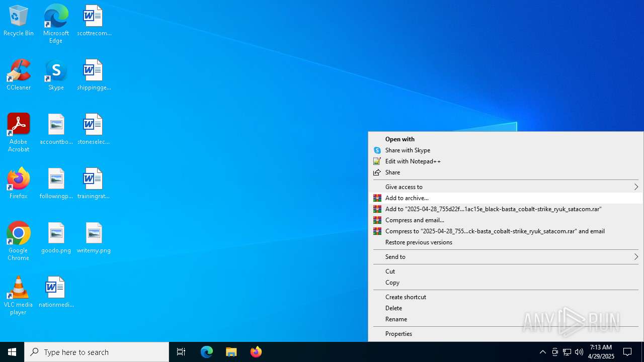Open the notification center icon
644x362 pixels.
[x=628, y=352]
